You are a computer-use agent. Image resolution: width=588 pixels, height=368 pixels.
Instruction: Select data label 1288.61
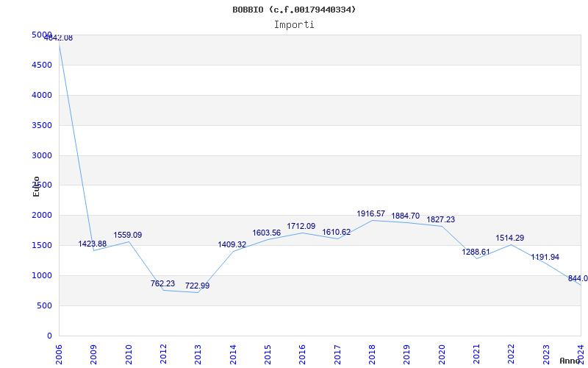pyautogui.click(x=476, y=252)
